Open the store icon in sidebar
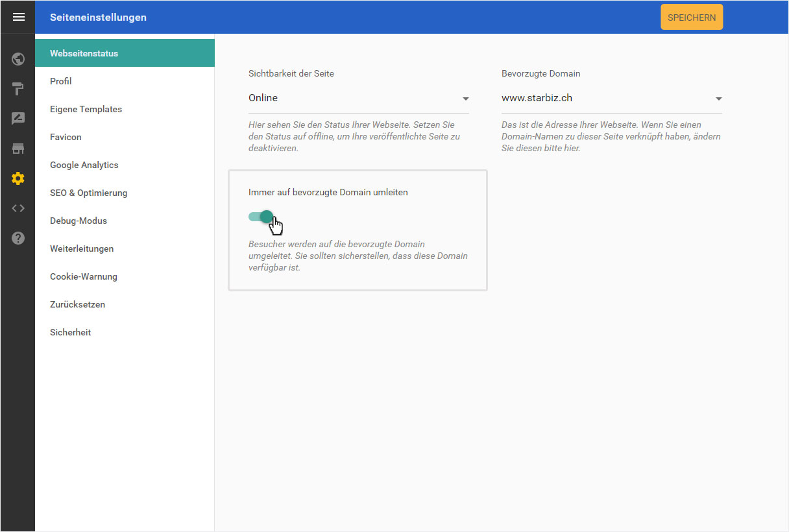789x532 pixels. click(x=18, y=149)
